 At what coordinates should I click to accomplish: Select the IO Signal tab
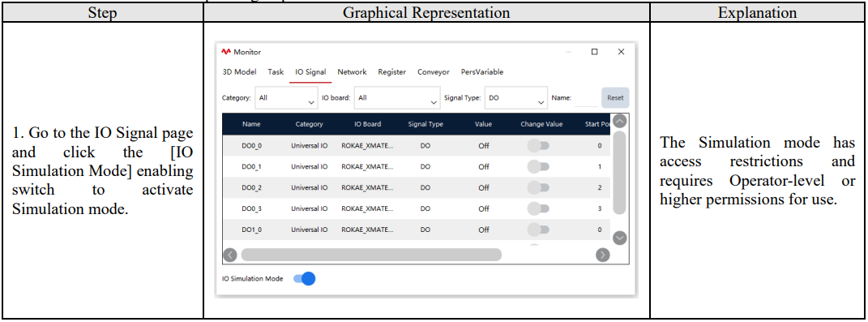click(310, 72)
